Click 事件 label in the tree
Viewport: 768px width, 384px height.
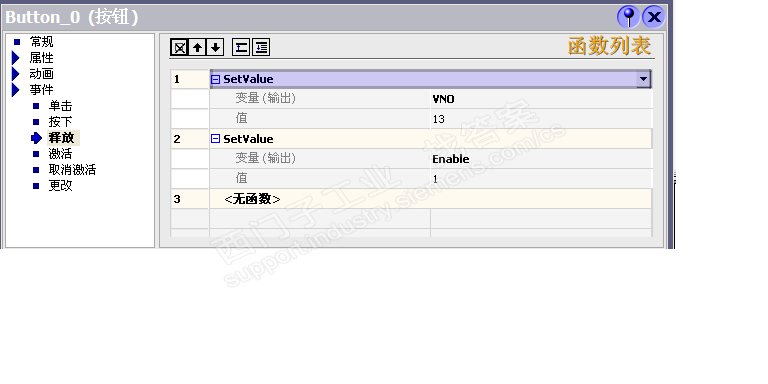pos(41,90)
